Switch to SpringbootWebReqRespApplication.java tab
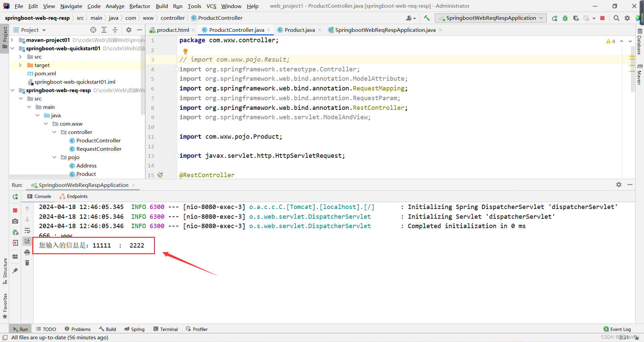Screen dimensions: 644x342 [x=385, y=30]
